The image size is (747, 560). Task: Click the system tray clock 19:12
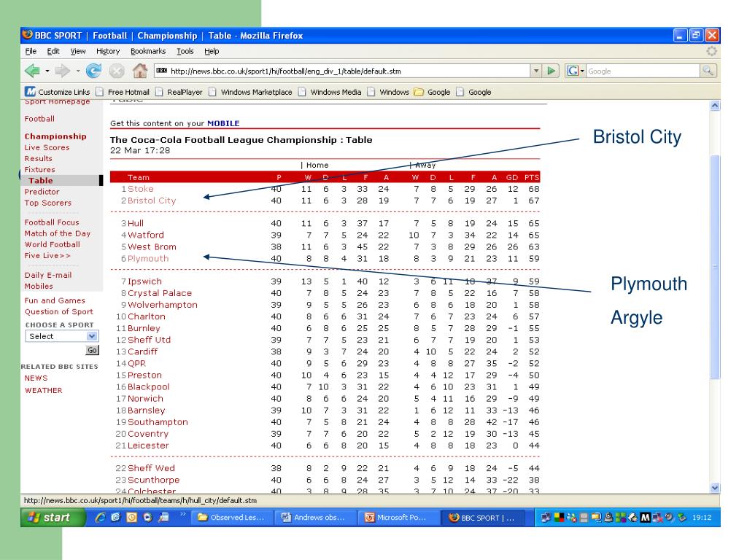(x=702, y=517)
